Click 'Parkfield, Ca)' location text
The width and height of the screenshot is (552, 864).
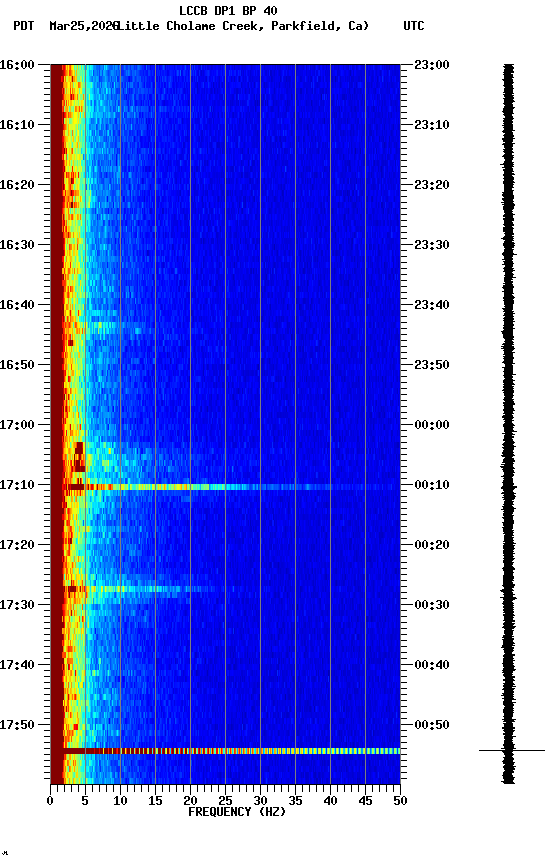click(x=320, y=26)
